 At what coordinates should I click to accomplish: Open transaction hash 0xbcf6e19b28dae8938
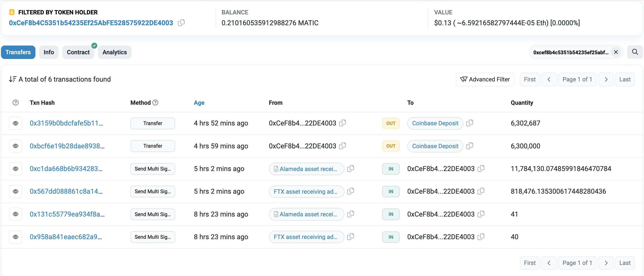coord(67,146)
